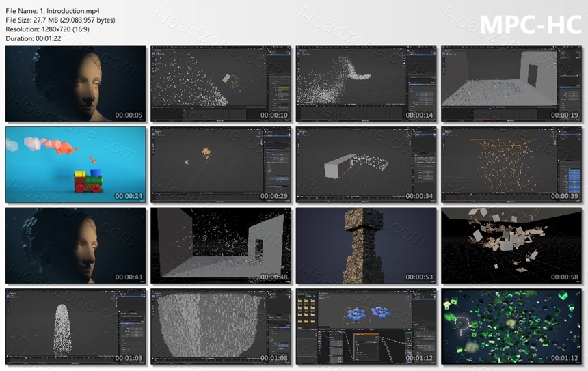Select the 'Duration: 00:01:22' line
Viewport: 588px width, 371px height.
[x=34, y=38]
